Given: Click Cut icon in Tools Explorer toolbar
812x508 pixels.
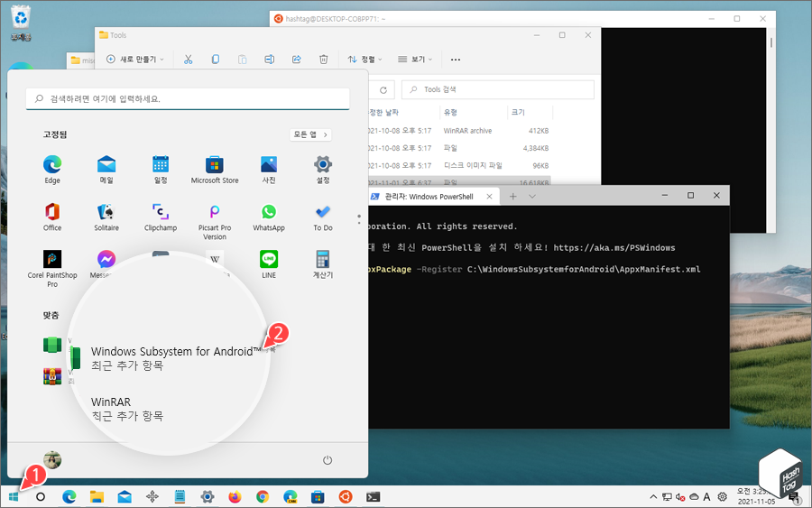Looking at the screenshot, I should (x=188, y=60).
